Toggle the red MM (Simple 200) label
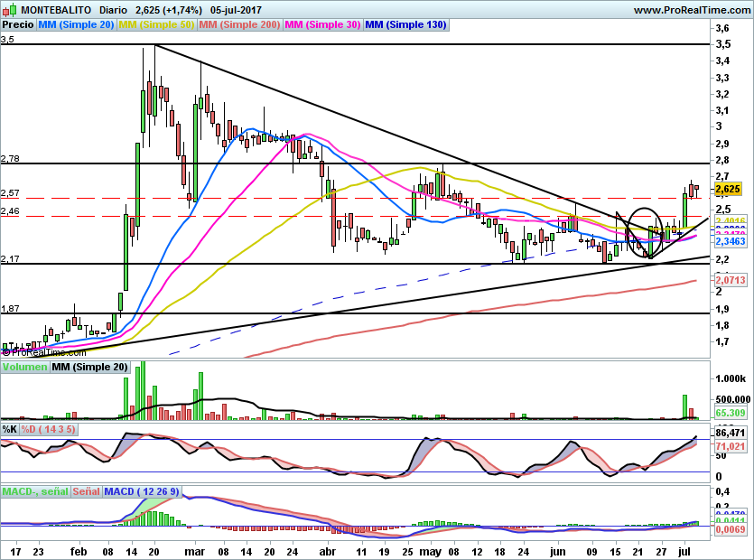The width and height of the screenshot is (754, 560). pyautogui.click(x=239, y=25)
